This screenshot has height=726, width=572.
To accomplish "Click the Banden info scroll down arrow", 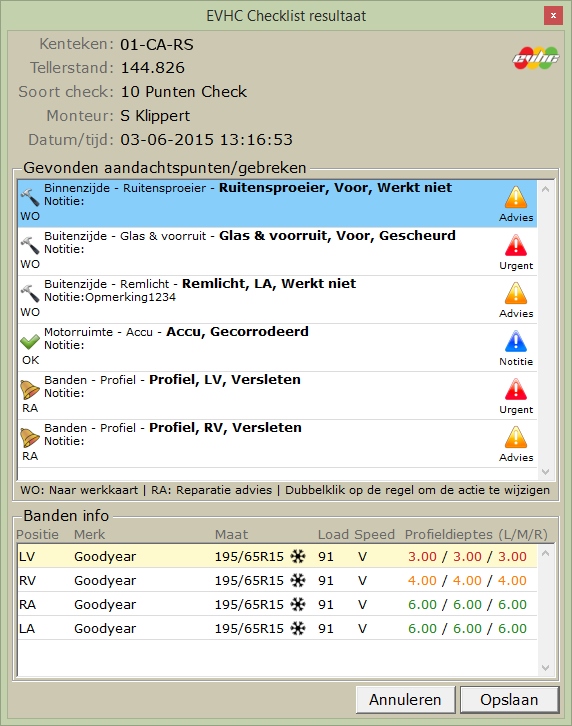I will click(x=546, y=668).
